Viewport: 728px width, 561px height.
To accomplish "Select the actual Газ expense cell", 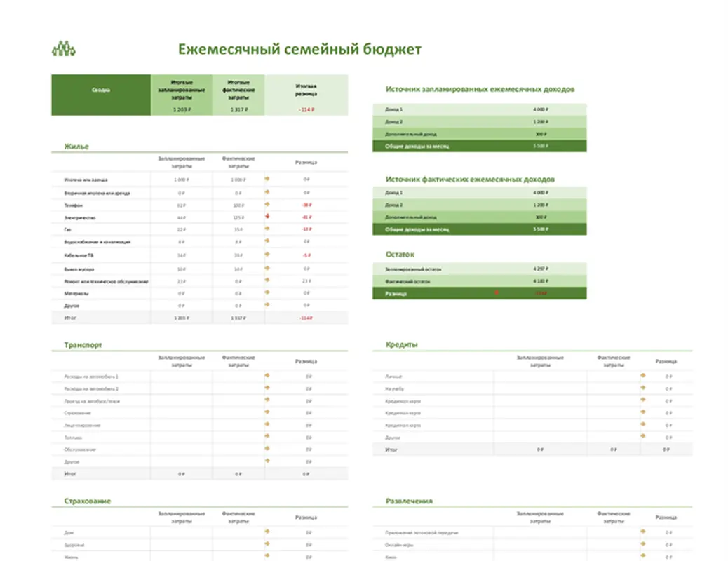I will (x=238, y=229).
